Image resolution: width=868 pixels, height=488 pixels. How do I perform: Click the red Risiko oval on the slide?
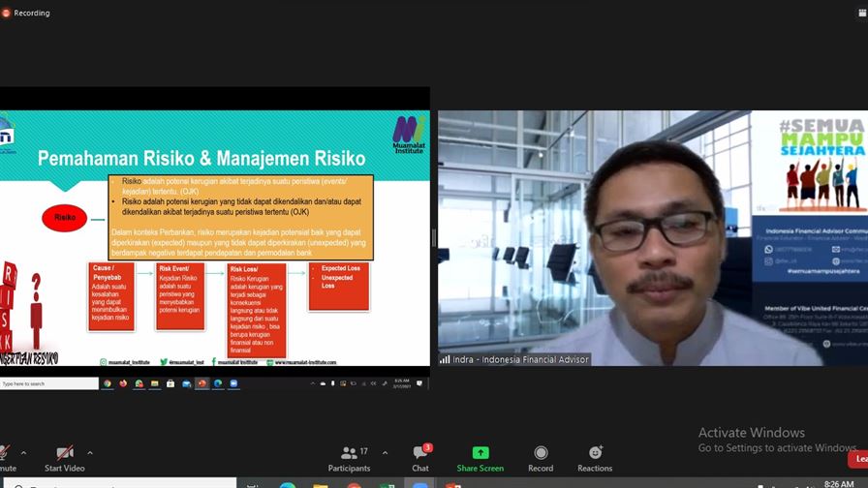64,218
